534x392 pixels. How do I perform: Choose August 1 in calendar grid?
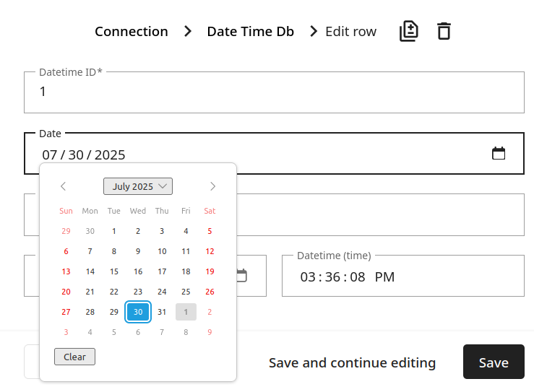click(186, 312)
